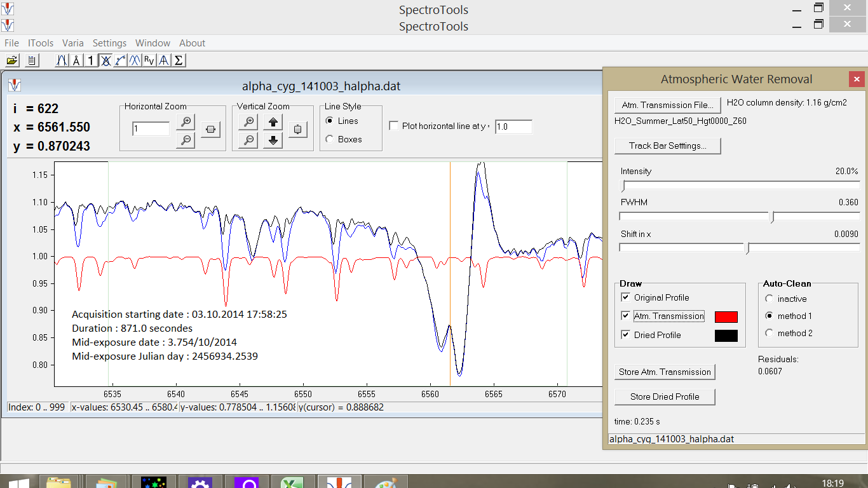Viewport: 868px width, 488px height.
Task: Open the Varia menu
Action: point(73,43)
